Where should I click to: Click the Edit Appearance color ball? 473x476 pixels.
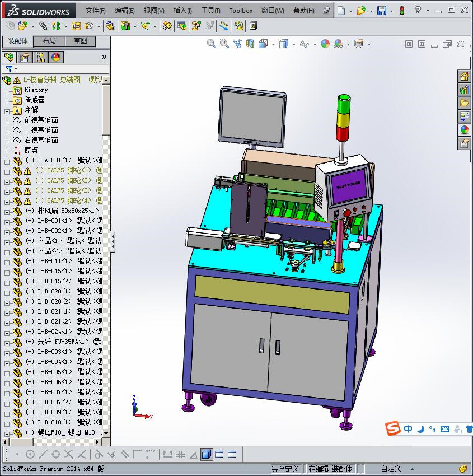tap(325, 44)
